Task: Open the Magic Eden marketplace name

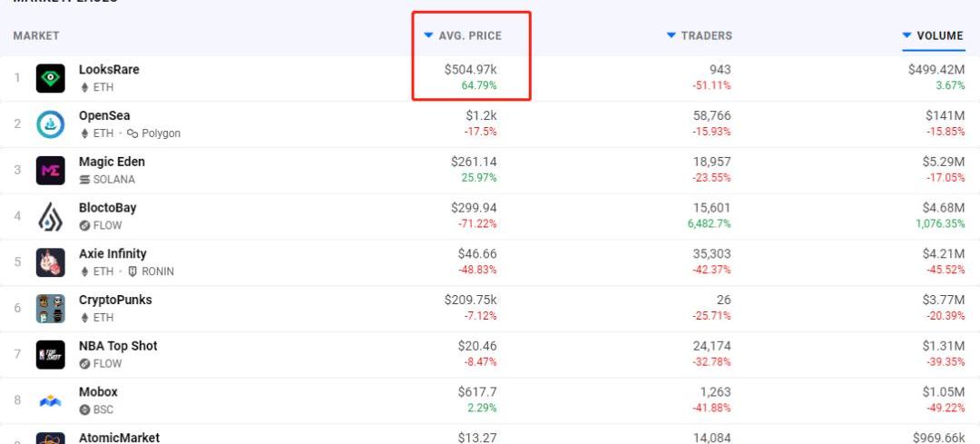Action: 112,162
